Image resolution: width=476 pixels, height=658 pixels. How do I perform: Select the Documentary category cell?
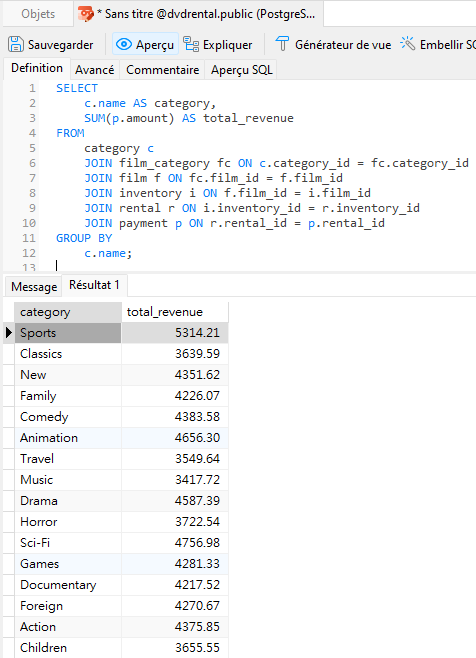click(68, 585)
